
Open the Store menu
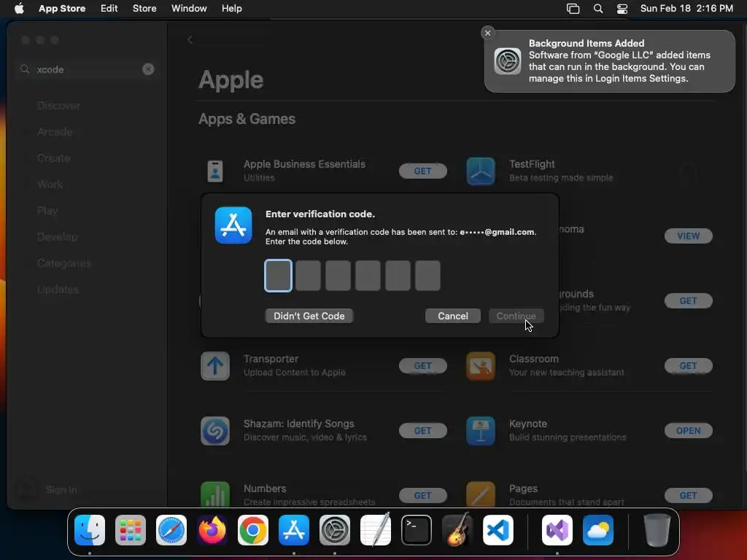click(144, 9)
